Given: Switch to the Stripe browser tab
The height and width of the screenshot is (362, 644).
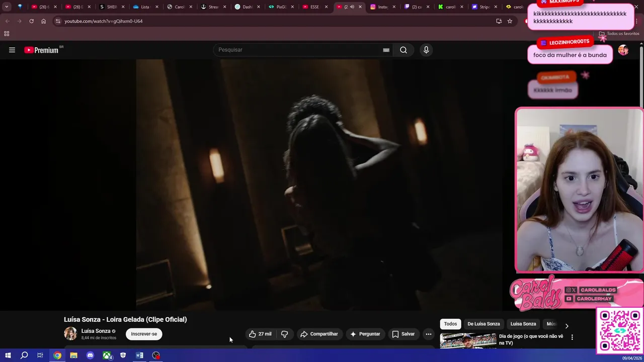Looking at the screenshot, I should tap(484, 7).
